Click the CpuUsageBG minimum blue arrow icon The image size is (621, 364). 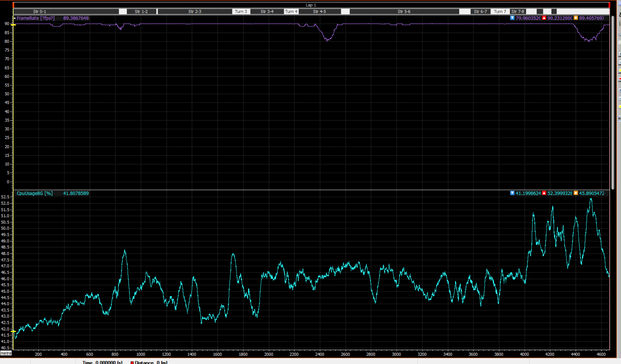512,193
